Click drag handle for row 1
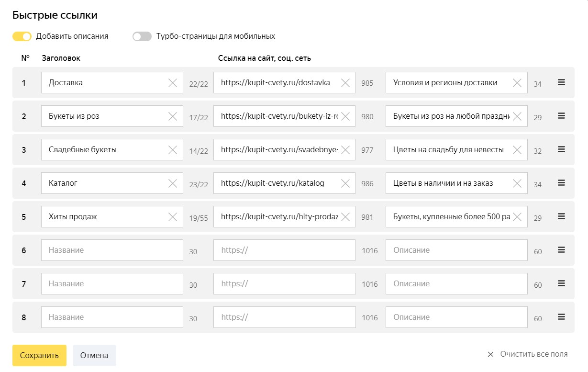Screen dimensions: 588x372 coord(561,82)
